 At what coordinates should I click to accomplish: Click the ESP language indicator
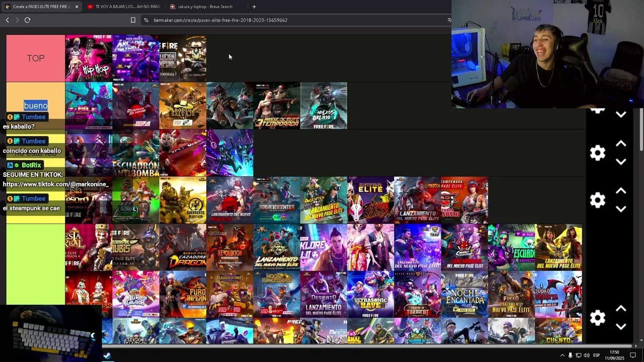(x=596, y=355)
